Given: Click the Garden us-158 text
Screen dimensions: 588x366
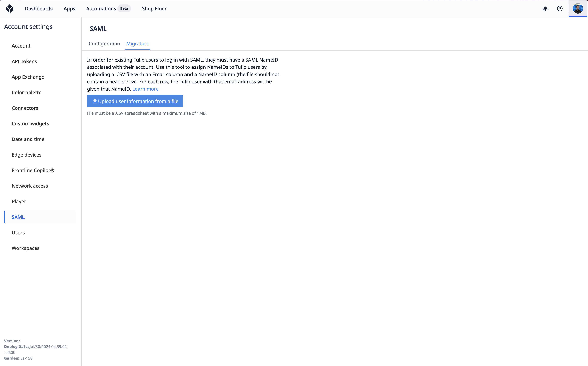Looking at the screenshot, I should [x=18, y=358].
